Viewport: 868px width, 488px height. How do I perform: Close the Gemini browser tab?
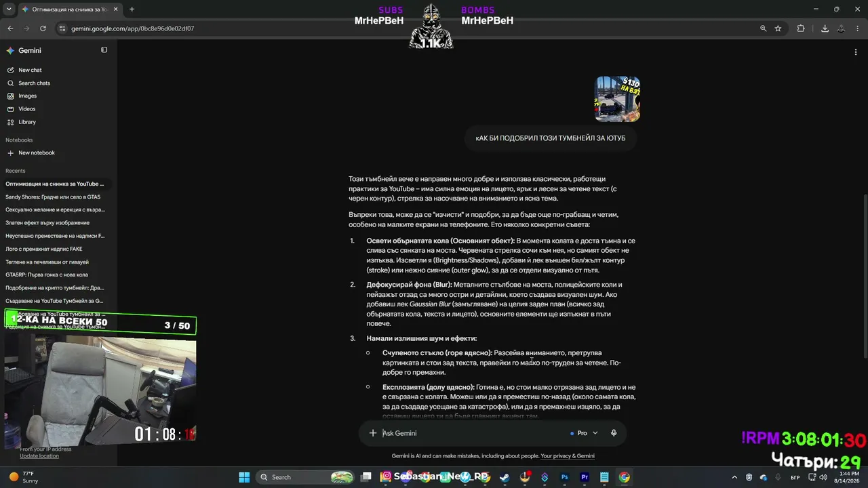[115, 9]
